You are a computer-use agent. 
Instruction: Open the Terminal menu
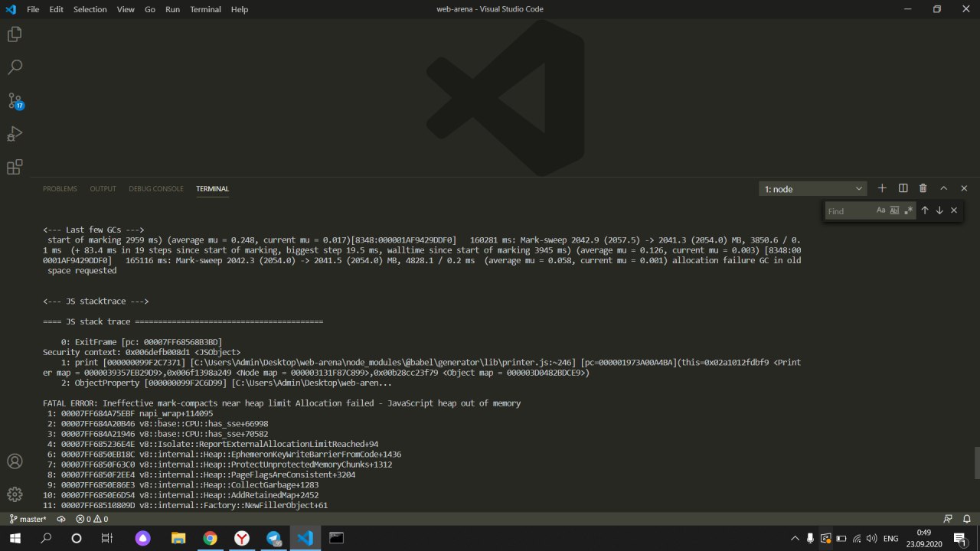click(x=205, y=9)
